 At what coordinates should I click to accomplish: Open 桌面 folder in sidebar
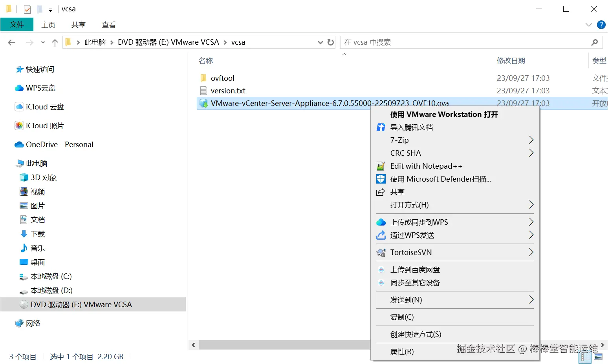[x=33, y=262]
